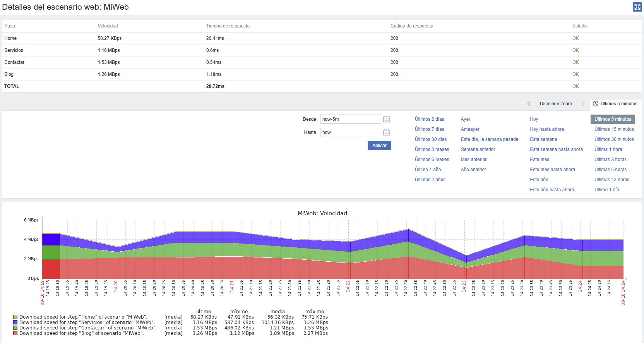The height and width of the screenshot is (343, 644).
Task: Open the calendar picker for Desde
Action: click(386, 119)
